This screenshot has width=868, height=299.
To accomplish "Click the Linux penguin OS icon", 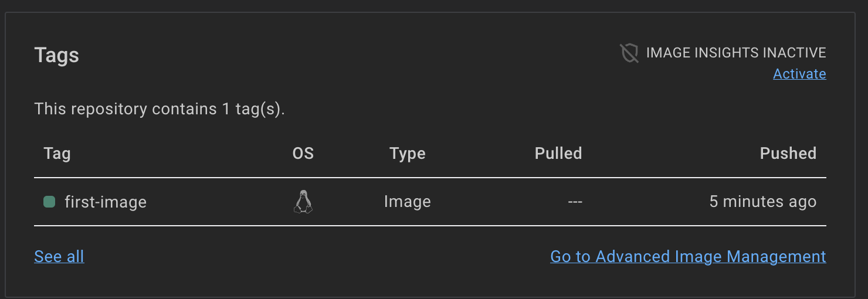I will tap(303, 202).
